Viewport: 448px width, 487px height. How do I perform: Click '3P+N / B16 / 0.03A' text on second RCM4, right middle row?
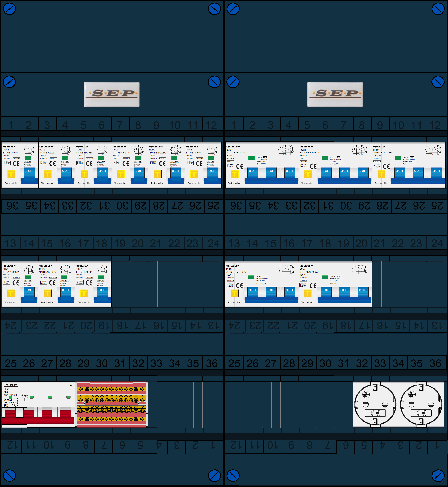[309, 272]
